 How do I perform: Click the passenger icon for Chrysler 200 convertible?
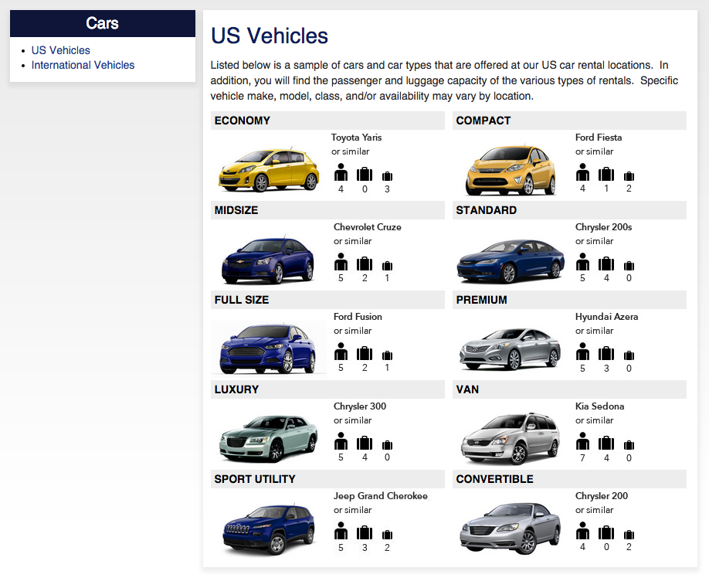click(x=582, y=531)
